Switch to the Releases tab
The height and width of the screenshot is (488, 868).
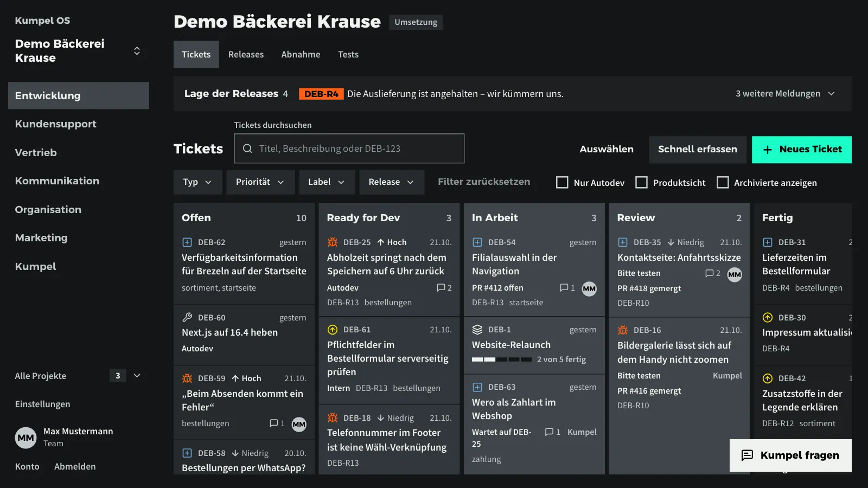coord(246,54)
